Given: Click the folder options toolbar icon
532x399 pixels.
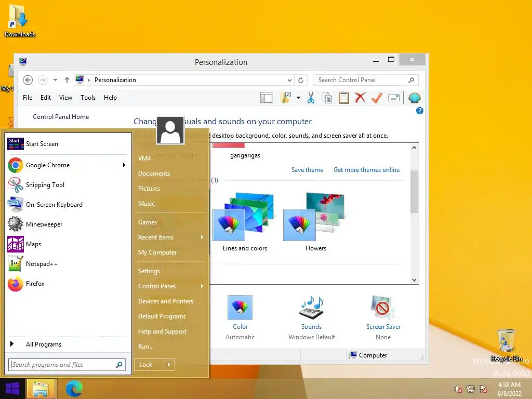Looking at the screenshot, I should [x=286, y=98].
